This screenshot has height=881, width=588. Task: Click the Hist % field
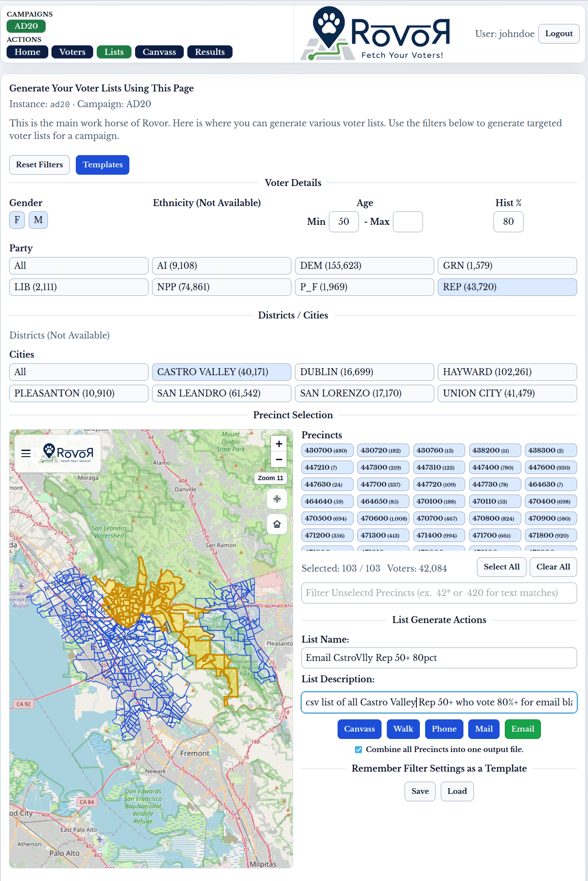pyautogui.click(x=508, y=222)
